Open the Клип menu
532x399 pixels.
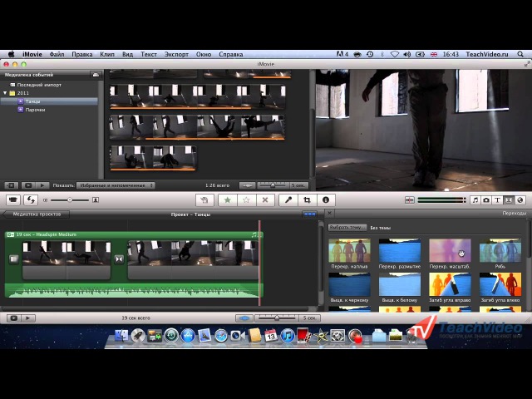[107, 54]
